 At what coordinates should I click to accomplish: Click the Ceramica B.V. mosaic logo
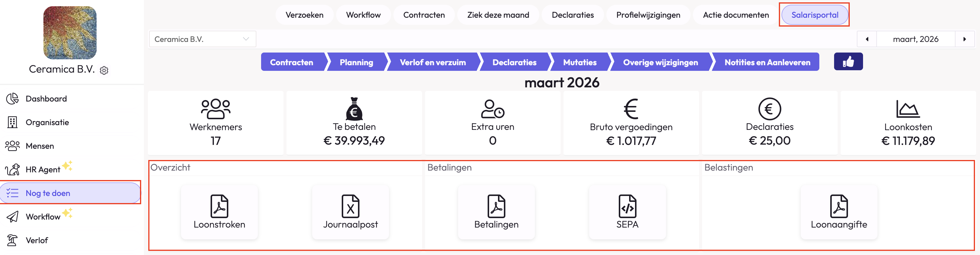tap(70, 33)
